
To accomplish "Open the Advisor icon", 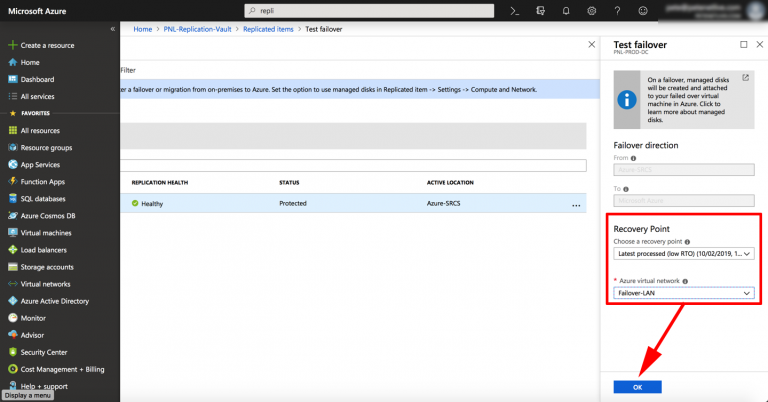I will 13,335.
